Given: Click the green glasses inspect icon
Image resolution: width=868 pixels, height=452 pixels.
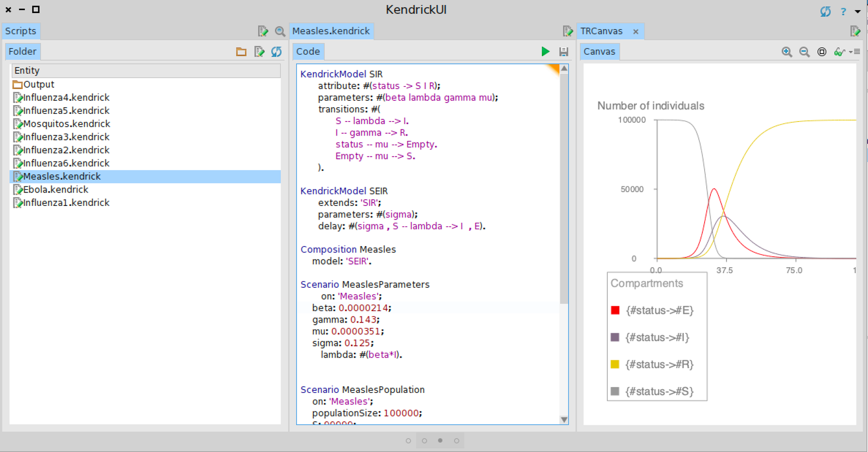Looking at the screenshot, I should point(839,51).
